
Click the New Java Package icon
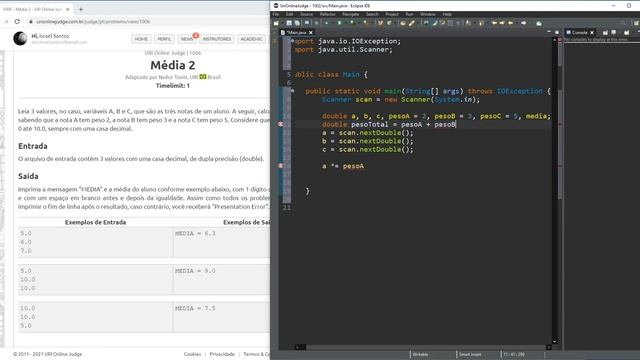(x=380, y=23)
